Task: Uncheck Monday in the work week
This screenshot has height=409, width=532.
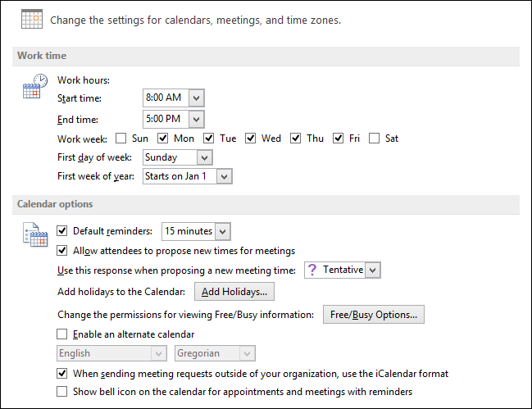Action: pos(163,139)
